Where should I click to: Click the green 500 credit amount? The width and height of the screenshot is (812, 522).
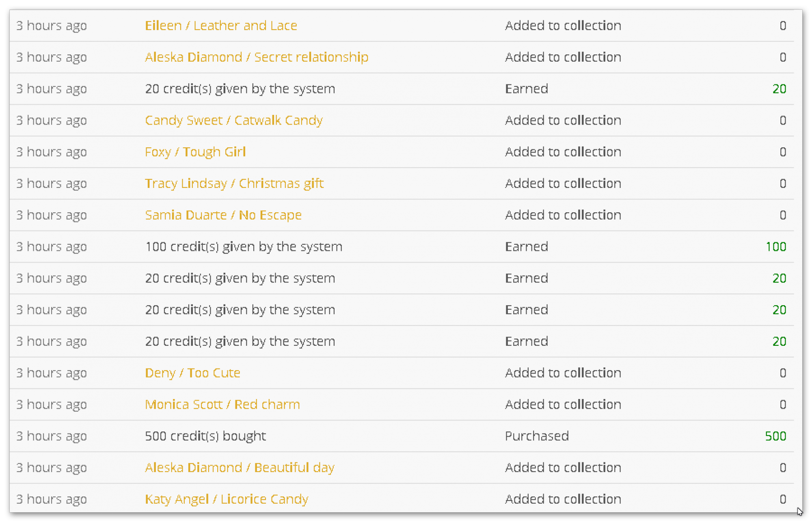tap(775, 436)
